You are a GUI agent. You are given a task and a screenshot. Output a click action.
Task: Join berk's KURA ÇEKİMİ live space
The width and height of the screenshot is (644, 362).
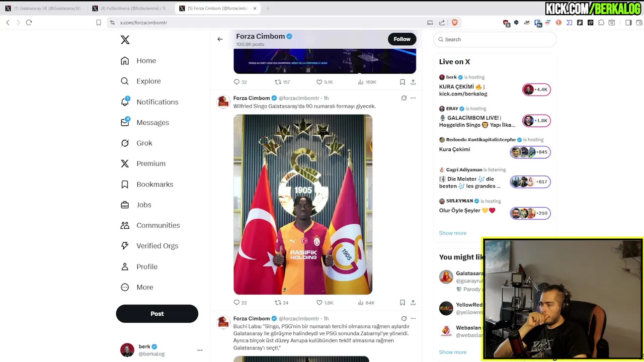tap(463, 90)
